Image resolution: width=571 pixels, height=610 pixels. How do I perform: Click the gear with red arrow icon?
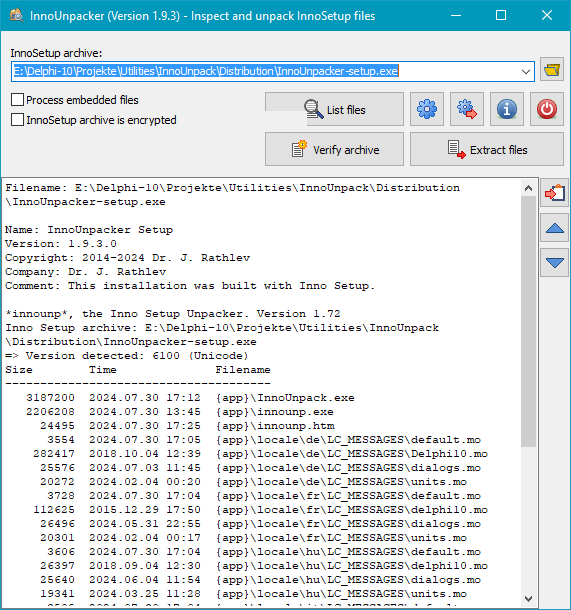[x=467, y=109]
